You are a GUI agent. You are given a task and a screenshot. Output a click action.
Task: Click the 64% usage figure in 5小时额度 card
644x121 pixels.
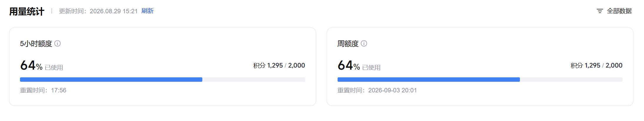point(31,66)
